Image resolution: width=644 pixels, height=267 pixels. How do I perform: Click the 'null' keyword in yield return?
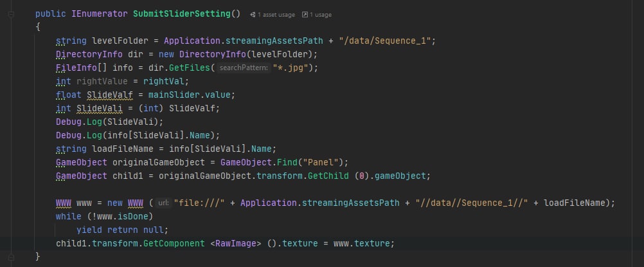coord(153,230)
